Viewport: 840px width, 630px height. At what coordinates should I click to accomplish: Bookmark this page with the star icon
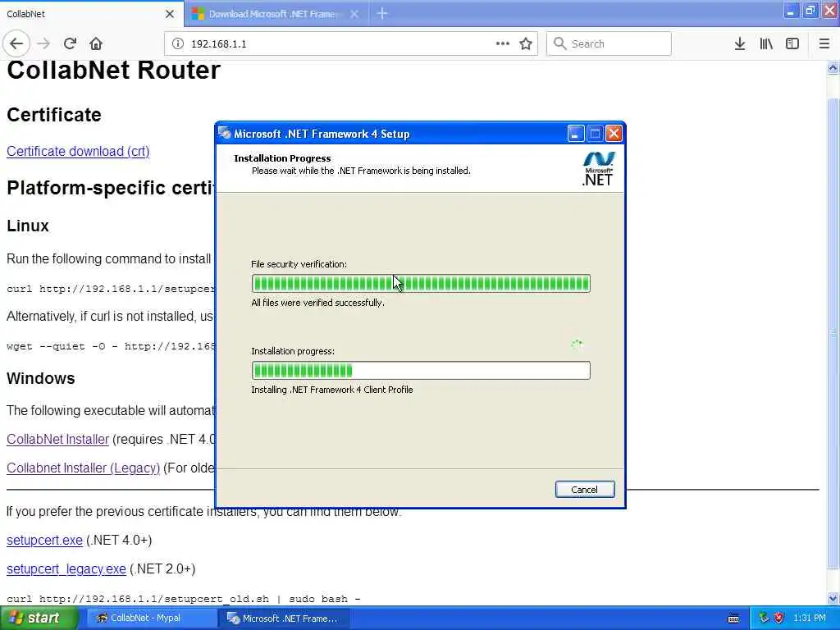(526, 43)
